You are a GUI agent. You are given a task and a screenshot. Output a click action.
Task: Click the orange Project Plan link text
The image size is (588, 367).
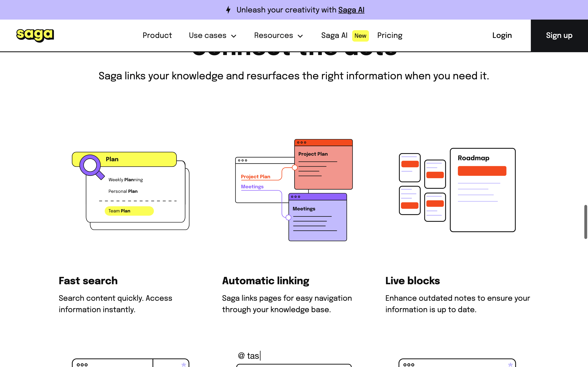255,177
